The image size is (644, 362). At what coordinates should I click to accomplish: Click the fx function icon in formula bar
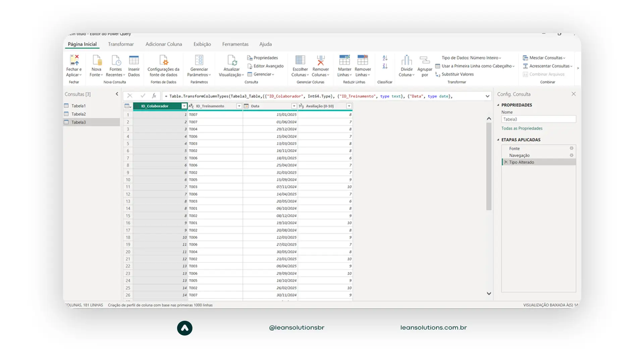click(154, 96)
